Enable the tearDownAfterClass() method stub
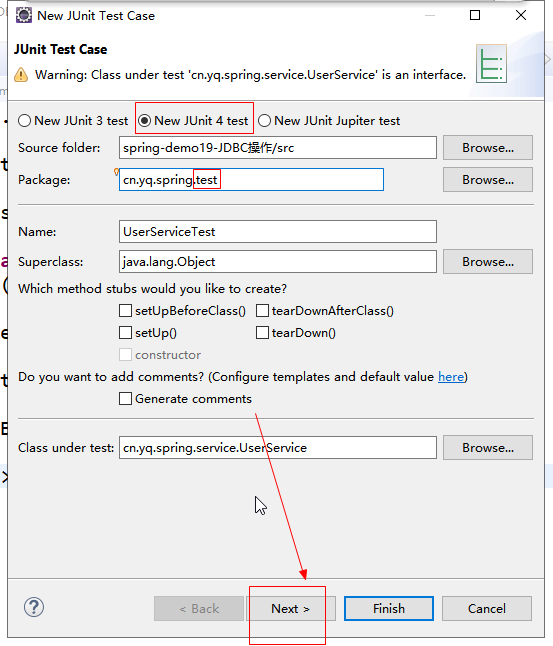This screenshot has height=646, width=553. tap(262, 311)
